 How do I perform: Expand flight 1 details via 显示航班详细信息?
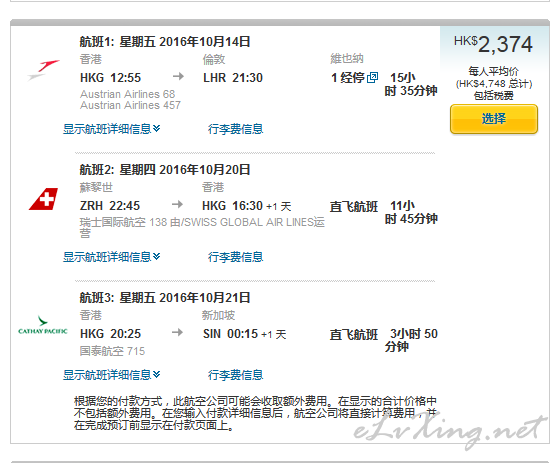[112, 128]
